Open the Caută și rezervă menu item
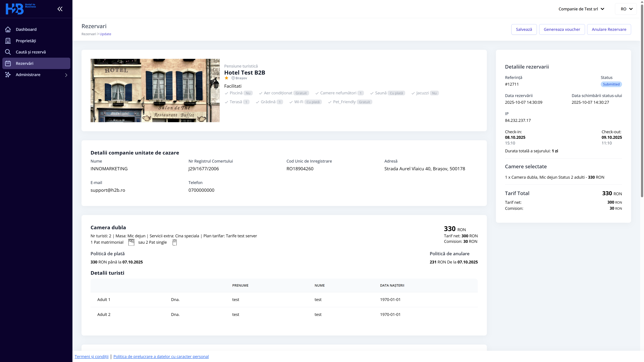Image resolution: width=644 pixels, height=362 pixels. coord(31,52)
